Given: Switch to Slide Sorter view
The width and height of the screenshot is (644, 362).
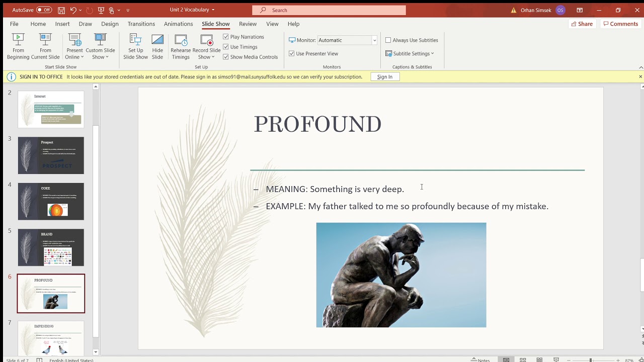Looking at the screenshot, I should (523, 360).
